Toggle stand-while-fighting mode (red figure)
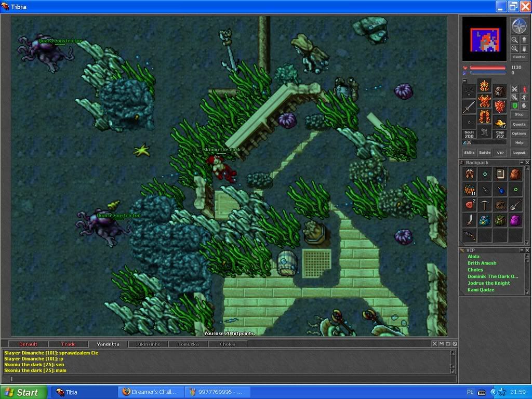This screenshot has height=399, width=532. tap(524, 89)
